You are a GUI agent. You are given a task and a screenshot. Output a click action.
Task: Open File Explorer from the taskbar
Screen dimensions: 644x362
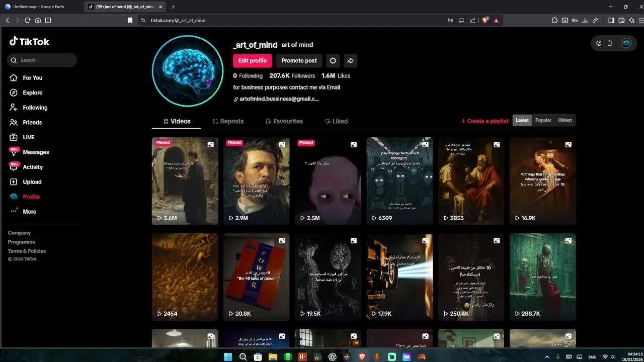click(x=273, y=357)
